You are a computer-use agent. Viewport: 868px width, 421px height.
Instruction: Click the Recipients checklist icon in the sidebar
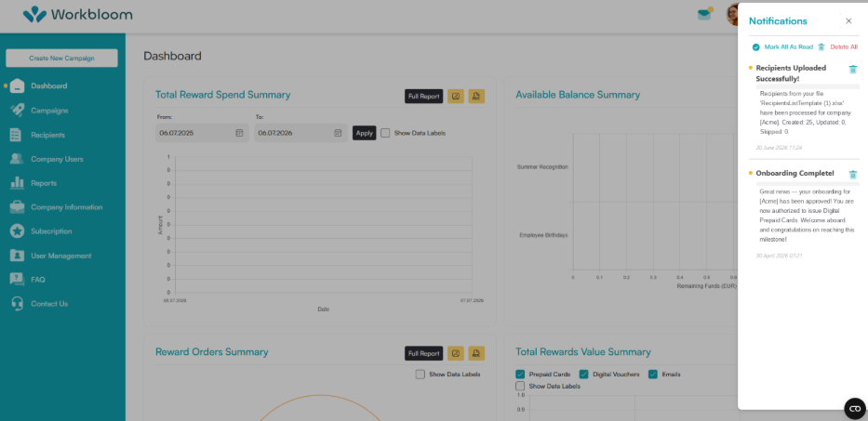click(16, 135)
